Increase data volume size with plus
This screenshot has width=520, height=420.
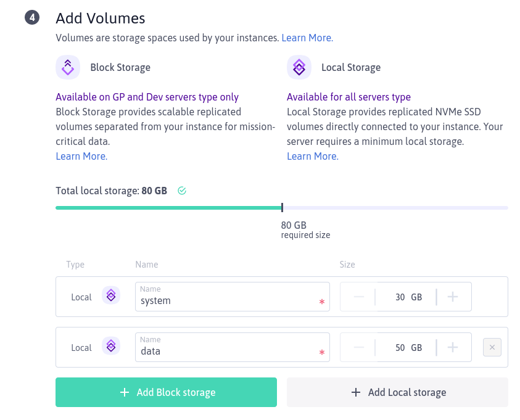pyautogui.click(x=453, y=347)
